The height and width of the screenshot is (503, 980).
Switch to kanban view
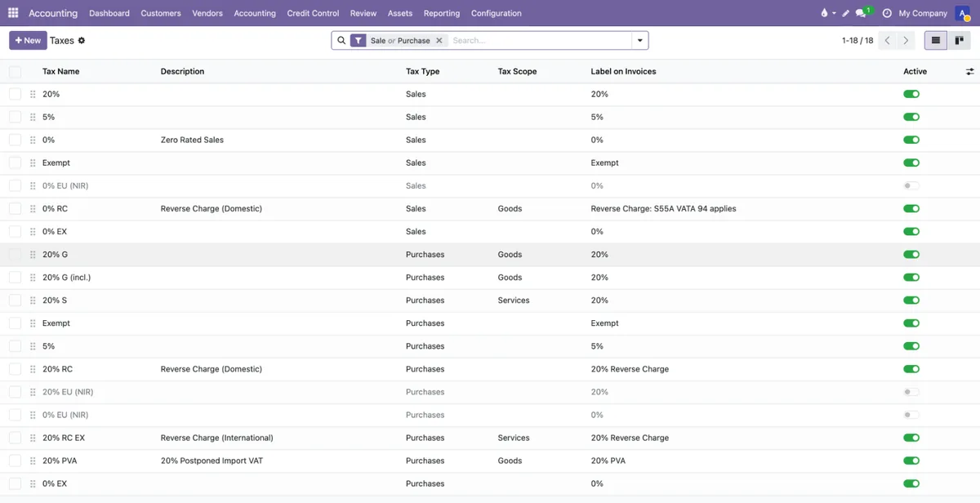(960, 40)
